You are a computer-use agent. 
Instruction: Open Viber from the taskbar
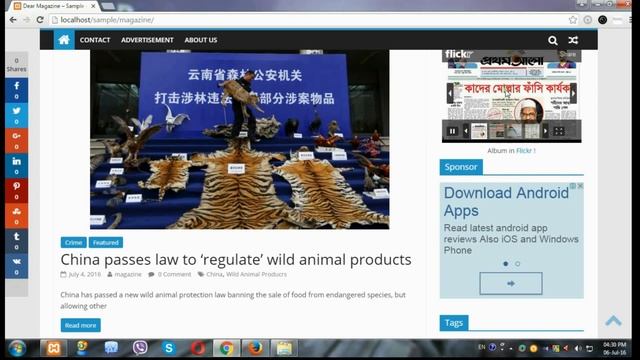(x=140, y=348)
